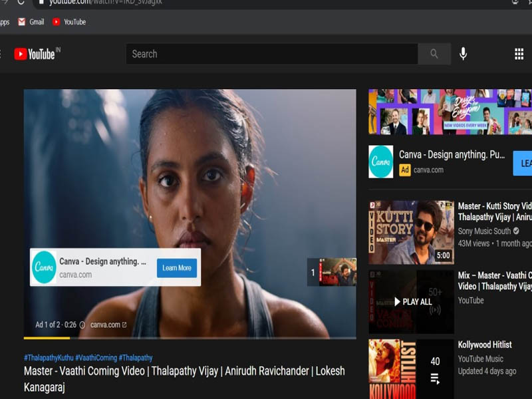Click 'YouTube Music' under Kollywood Hitlist

(480, 358)
